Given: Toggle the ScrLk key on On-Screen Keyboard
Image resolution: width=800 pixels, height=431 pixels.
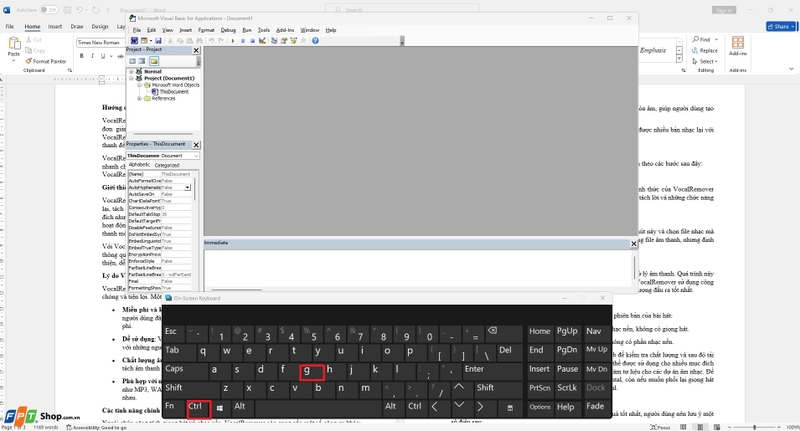Looking at the screenshot, I should click(x=567, y=387).
